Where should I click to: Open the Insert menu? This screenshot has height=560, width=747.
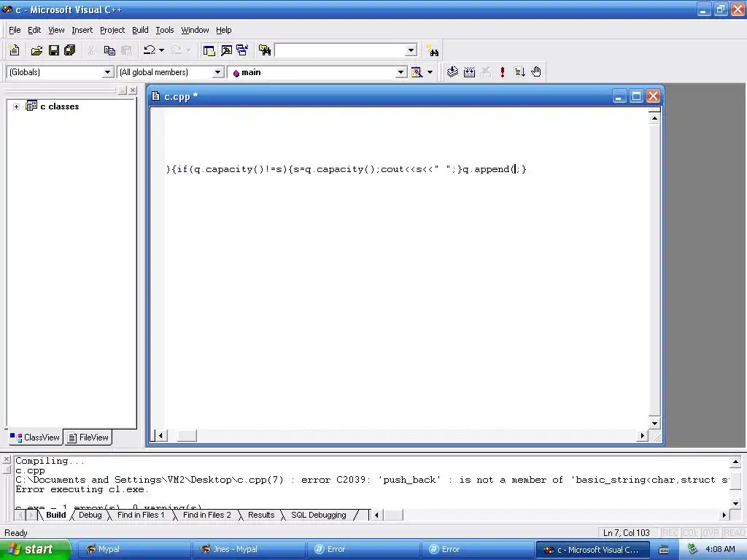[x=82, y=30]
